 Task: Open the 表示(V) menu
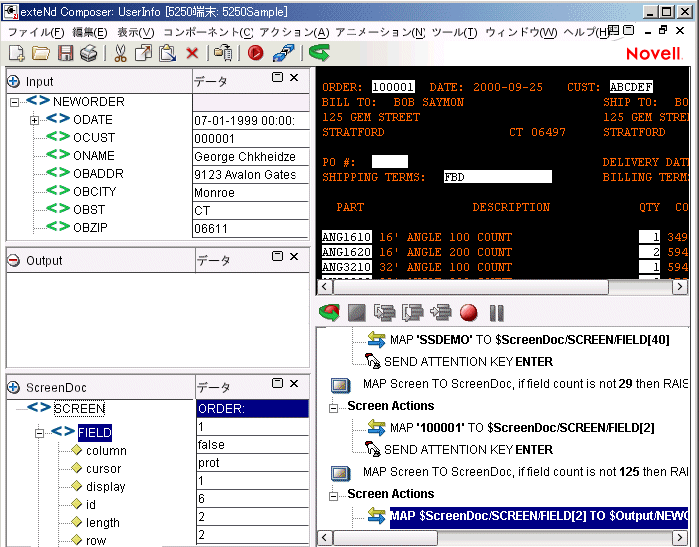pyautogui.click(x=136, y=33)
